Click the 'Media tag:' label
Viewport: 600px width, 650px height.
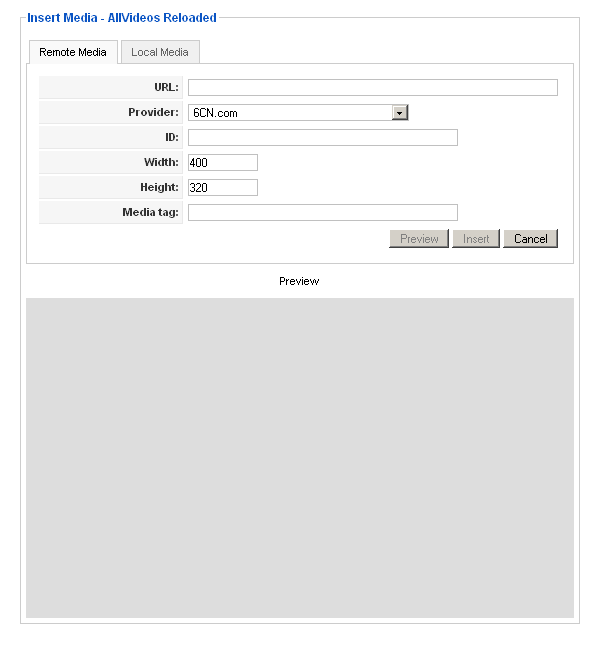[151, 212]
